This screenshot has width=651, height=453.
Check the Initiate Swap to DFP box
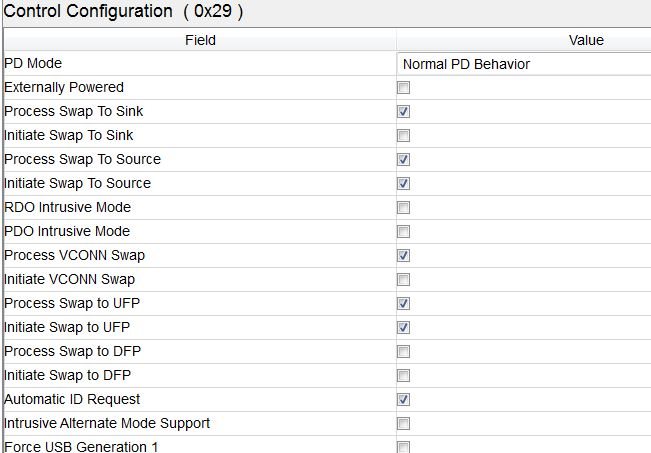[x=404, y=376]
